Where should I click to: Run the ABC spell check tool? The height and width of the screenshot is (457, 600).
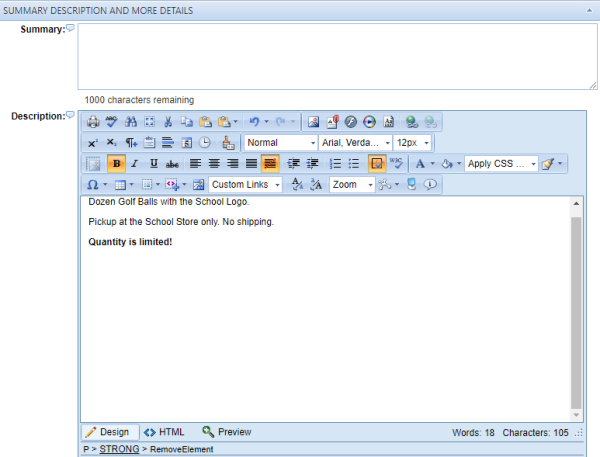click(112, 122)
